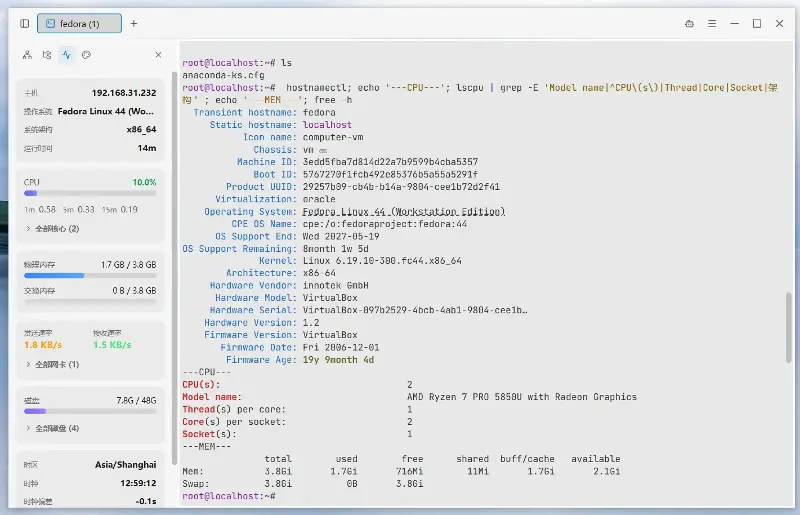This screenshot has height=515, width=800.
Task: Open the file browser panel icon
Action: [47, 55]
